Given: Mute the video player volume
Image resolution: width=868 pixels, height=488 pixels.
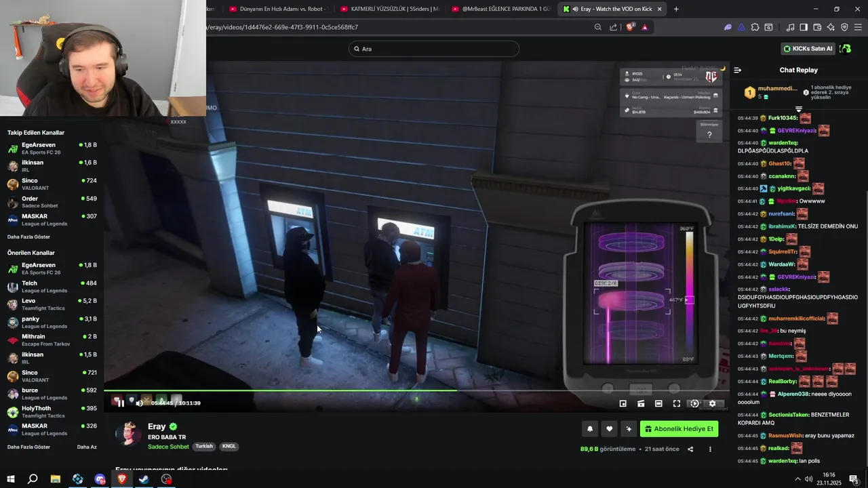Looking at the screenshot, I should (x=139, y=403).
